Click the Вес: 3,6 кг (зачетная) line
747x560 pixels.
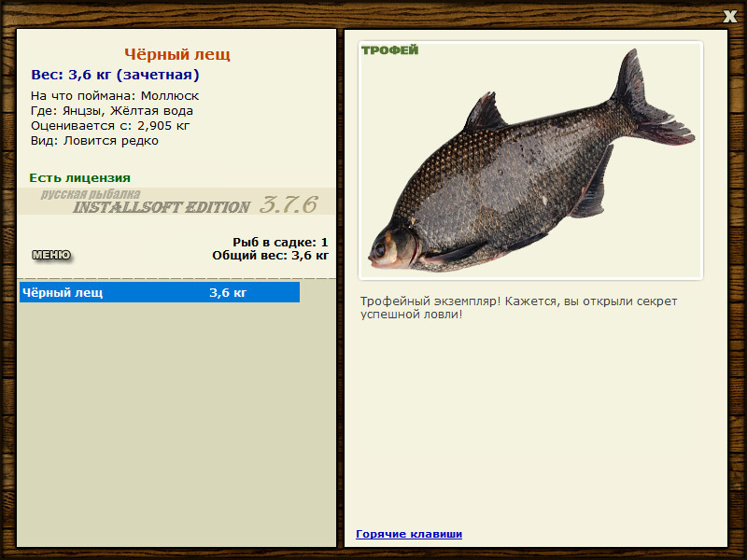tap(115, 75)
